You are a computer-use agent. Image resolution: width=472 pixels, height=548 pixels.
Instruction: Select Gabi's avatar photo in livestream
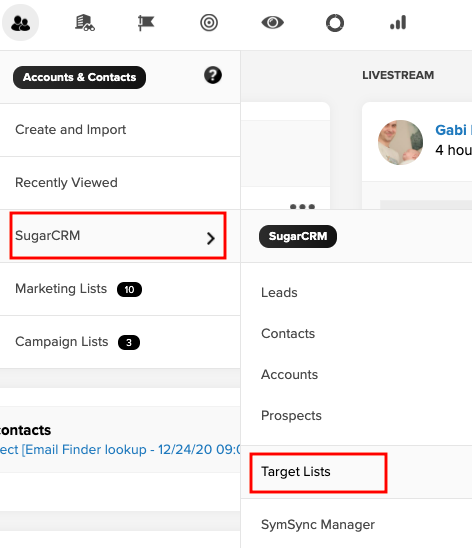coord(400,142)
